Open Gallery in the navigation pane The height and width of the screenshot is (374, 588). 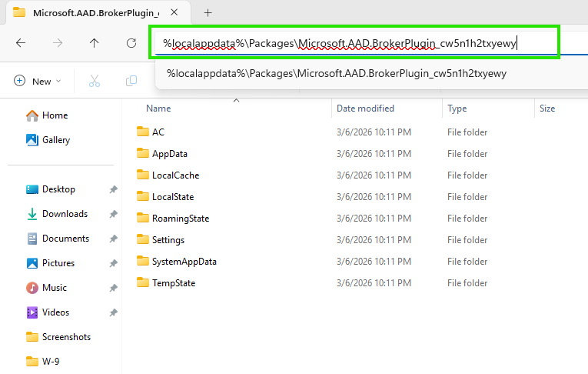point(48,140)
